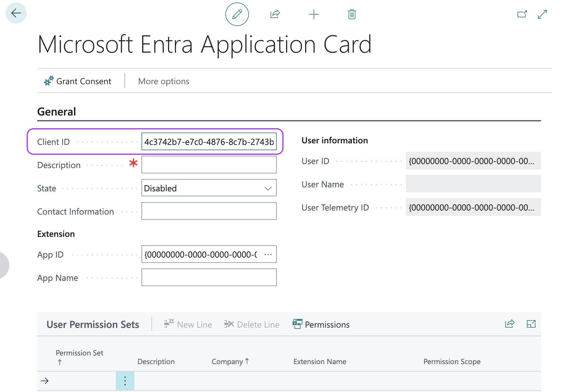Screen dimensions: 577x392
Task: Add a new record with the plus icon
Action: click(x=314, y=14)
